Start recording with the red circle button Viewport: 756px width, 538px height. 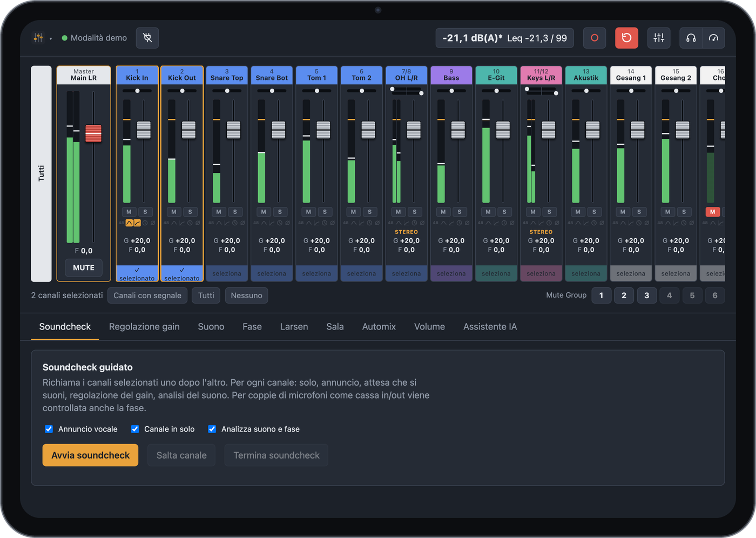pos(595,38)
